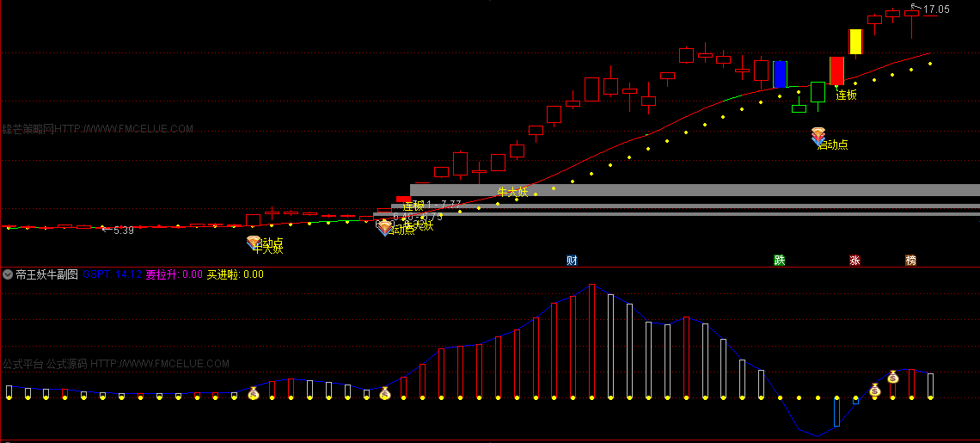The width and height of the screenshot is (980, 443).
Task: Click the second money bag icon from left
Action: (x=385, y=394)
